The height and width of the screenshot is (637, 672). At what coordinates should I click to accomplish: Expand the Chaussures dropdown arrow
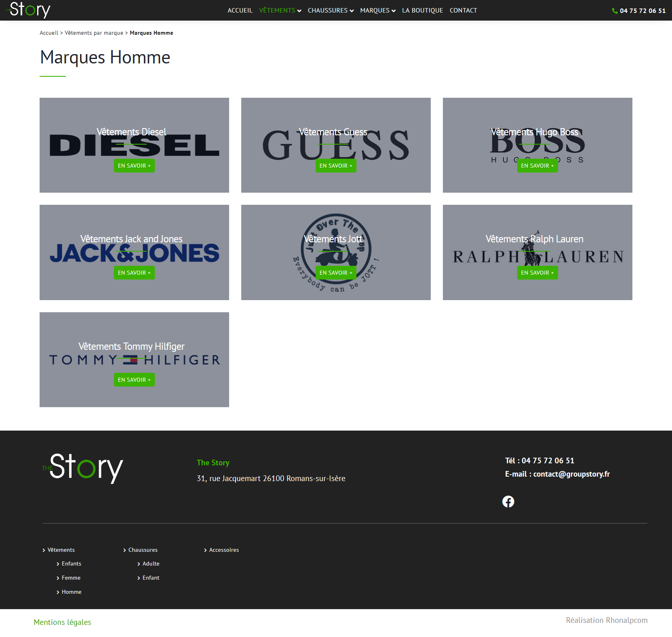352,11
